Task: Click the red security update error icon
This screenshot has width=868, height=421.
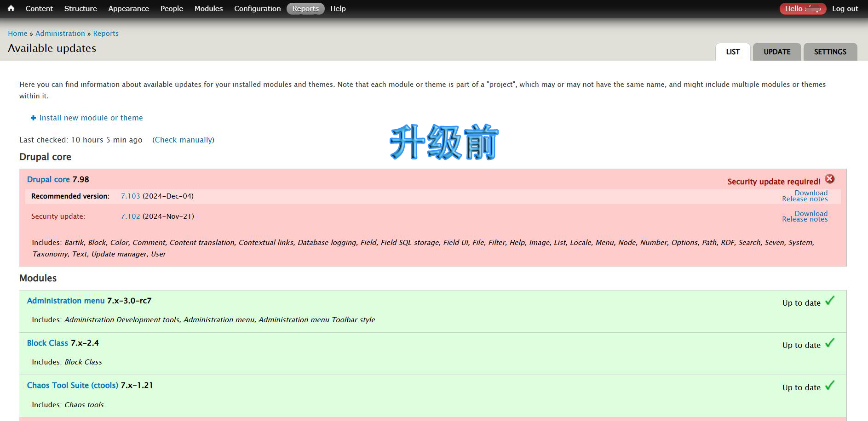Action: click(x=830, y=179)
